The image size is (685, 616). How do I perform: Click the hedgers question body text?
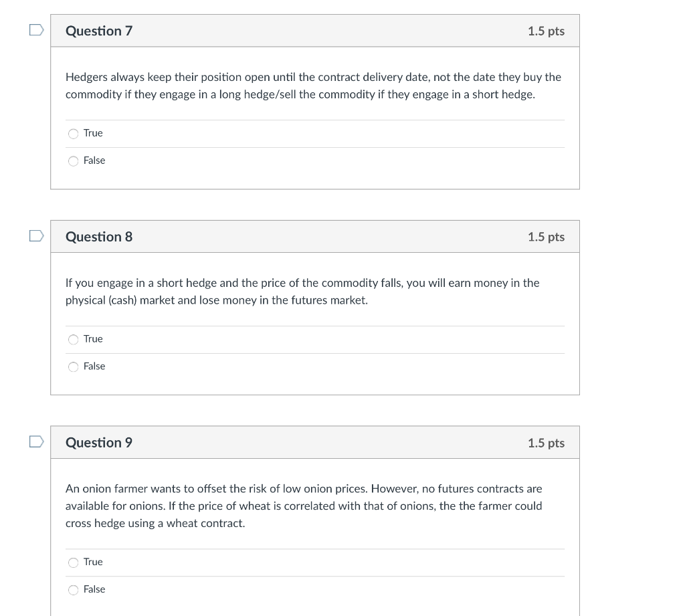click(312, 86)
